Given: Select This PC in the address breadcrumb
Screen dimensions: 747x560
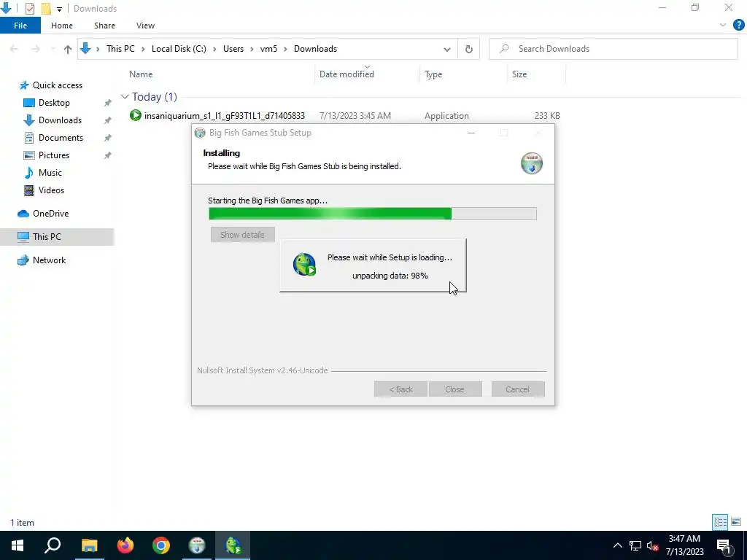Looking at the screenshot, I should [120, 49].
